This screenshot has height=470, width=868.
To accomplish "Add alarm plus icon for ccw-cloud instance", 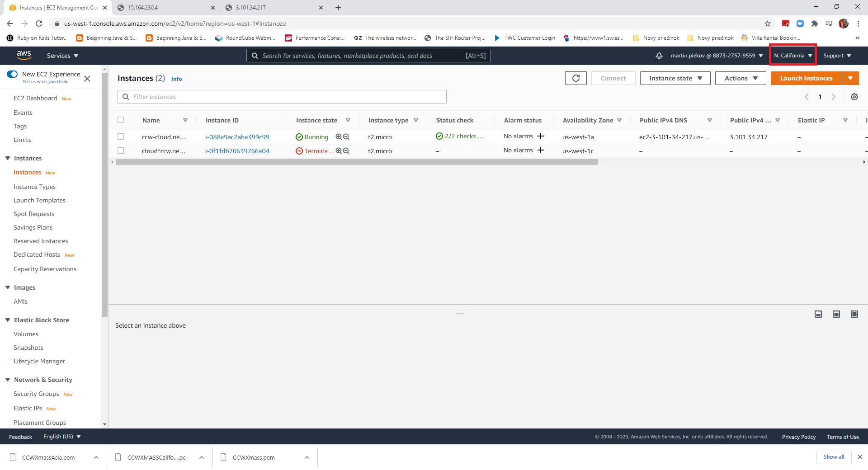I will (x=541, y=136).
